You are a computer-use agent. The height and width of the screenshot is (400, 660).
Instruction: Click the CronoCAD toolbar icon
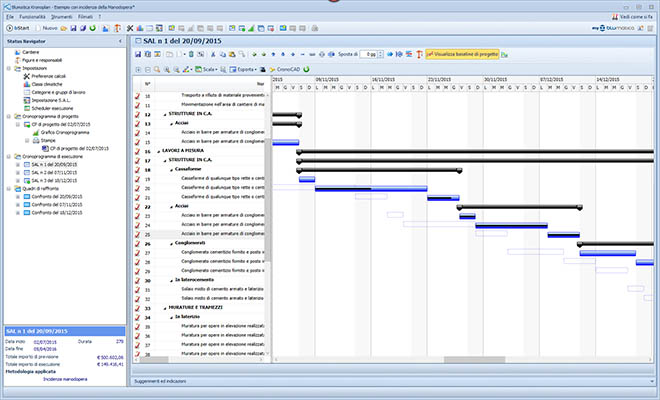point(288,70)
